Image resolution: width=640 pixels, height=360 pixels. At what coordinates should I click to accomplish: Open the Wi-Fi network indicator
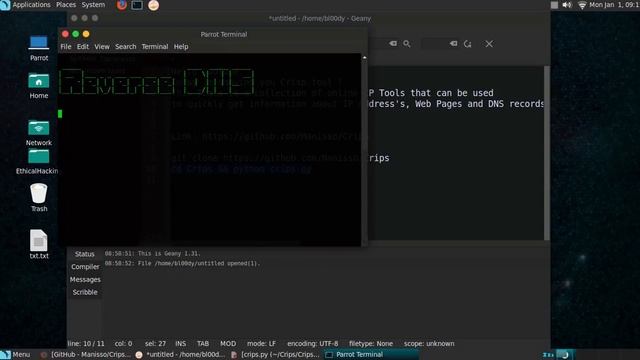(582, 5)
